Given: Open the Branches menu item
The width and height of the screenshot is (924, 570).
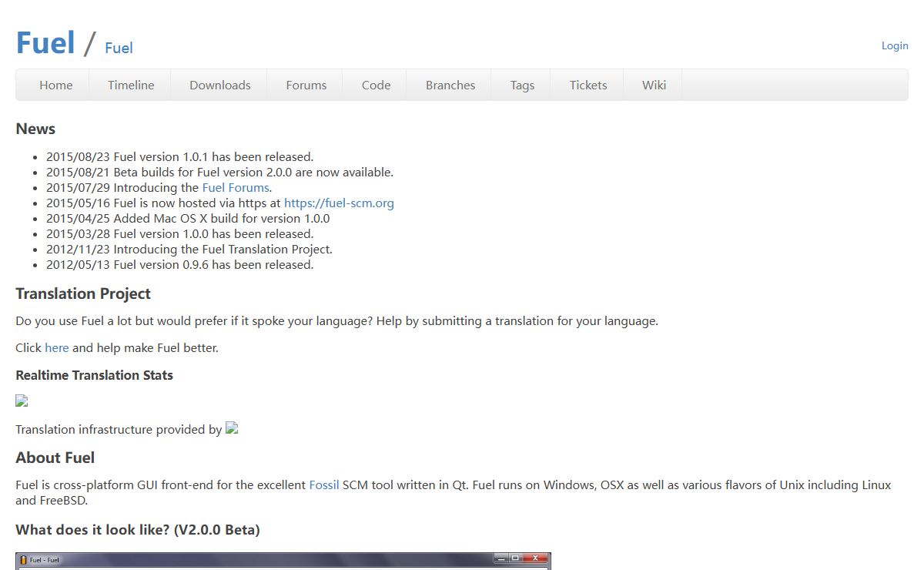Looking at the screenshot, I should [450, 85].
